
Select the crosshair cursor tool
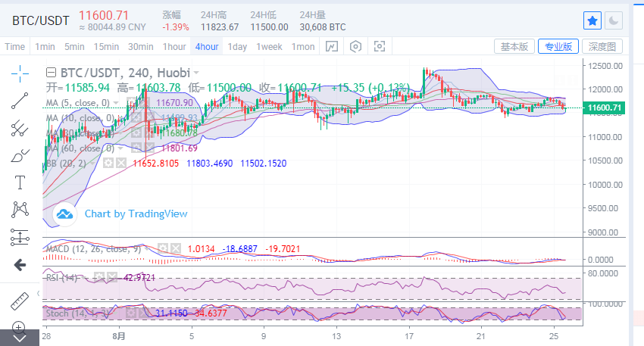(x=20, y=74)
